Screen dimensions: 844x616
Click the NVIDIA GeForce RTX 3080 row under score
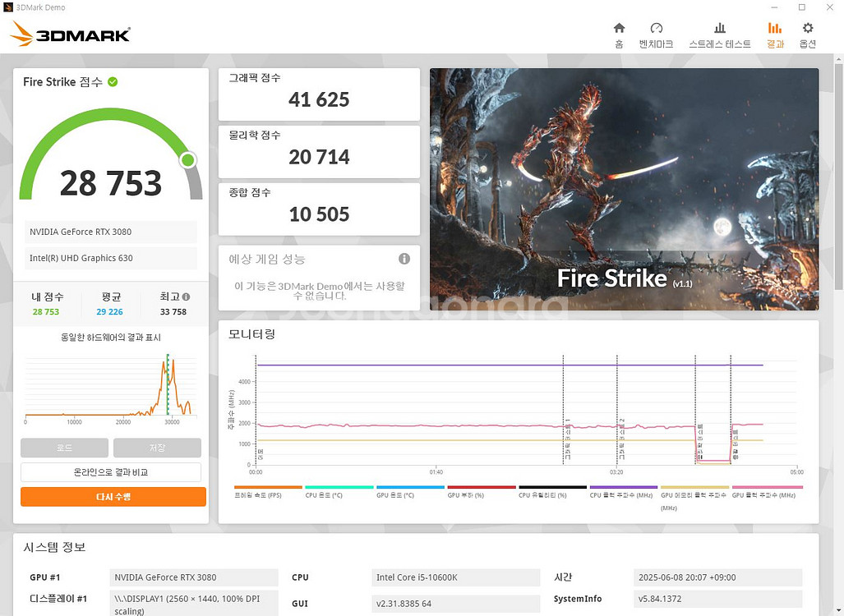pos(110,232)
